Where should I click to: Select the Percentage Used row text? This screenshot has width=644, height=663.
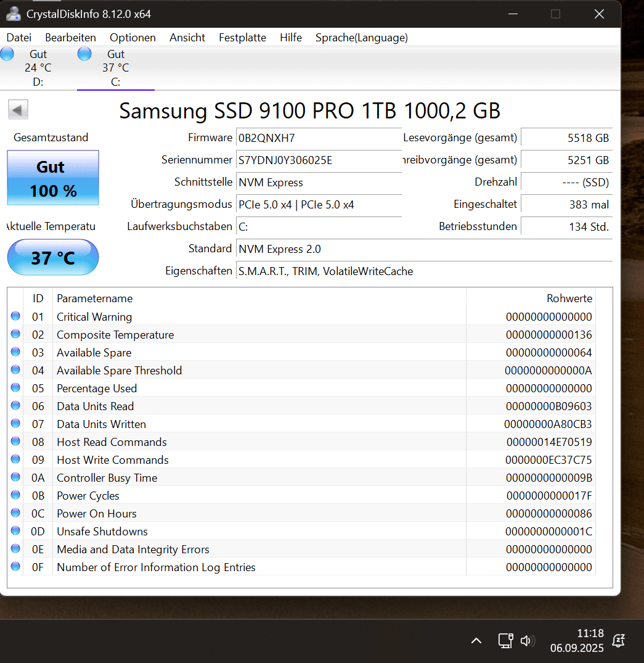click(x=97, y=389)
